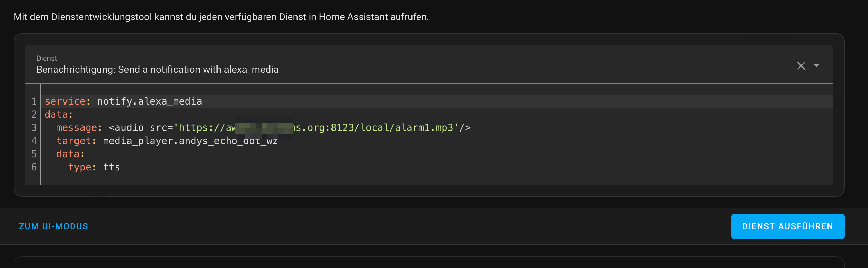Click the type: tts line
The width and height of the screenshot is (868, 268).
(x=94, y=167)
